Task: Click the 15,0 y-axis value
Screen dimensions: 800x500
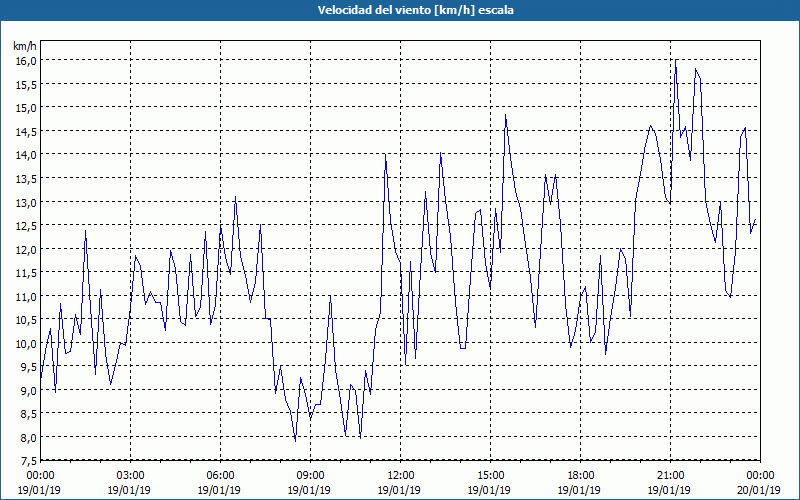Action: 27,107
